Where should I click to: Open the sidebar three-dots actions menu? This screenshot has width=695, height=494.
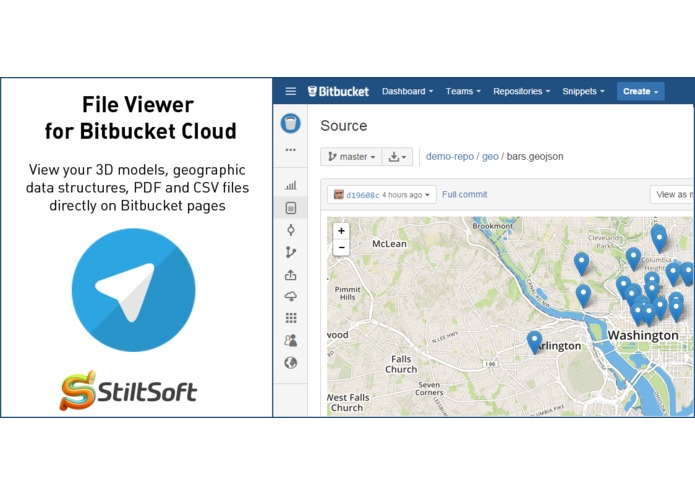291,150
